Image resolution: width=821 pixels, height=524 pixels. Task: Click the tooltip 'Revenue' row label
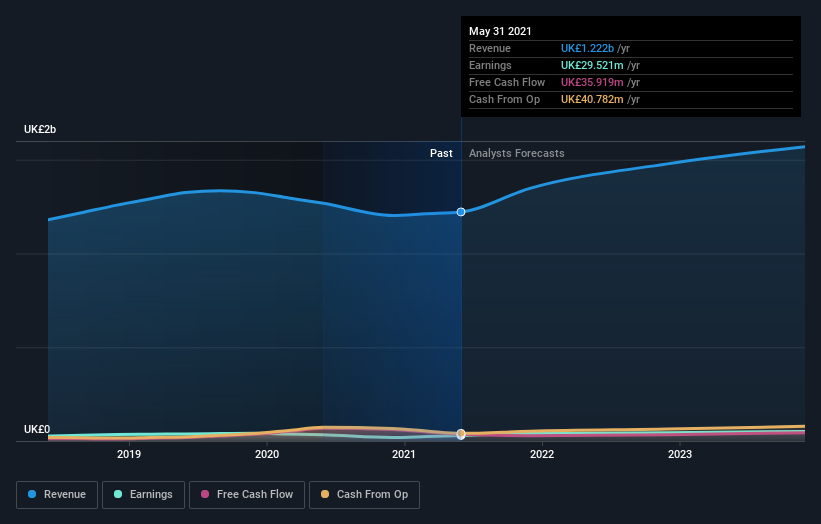click(x=490, y=48)
